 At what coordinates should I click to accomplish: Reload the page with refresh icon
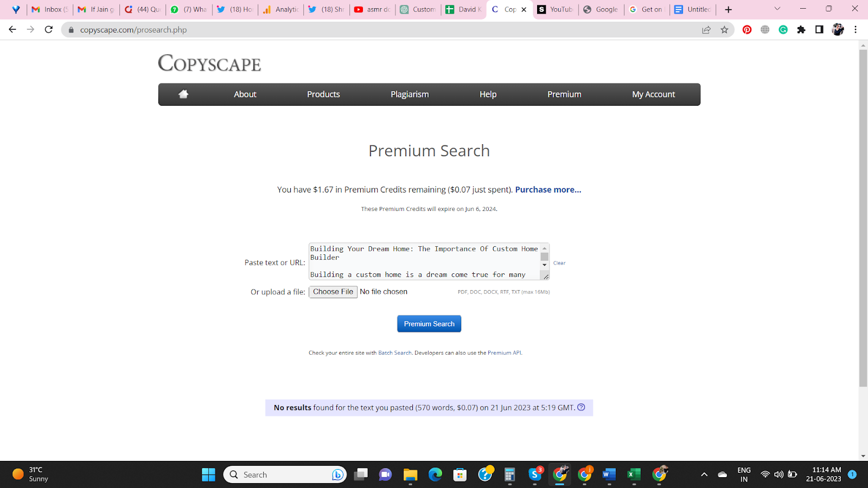pyautogui.click(x=49, y=30)
